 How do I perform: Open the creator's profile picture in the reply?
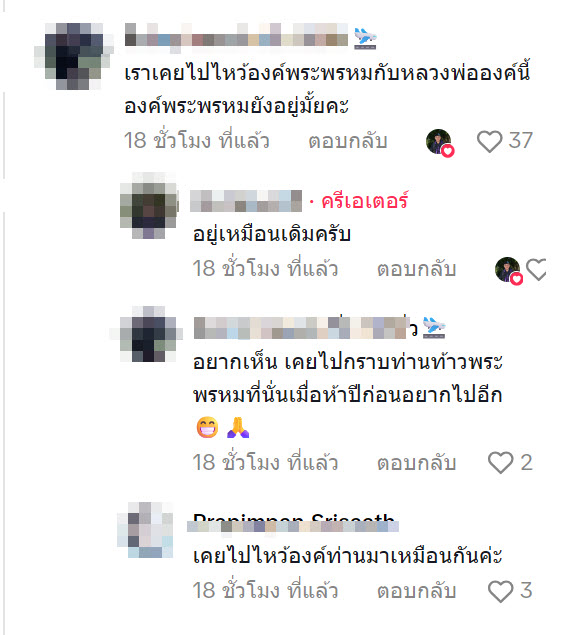pyautogui.click(x=149, y=205)
